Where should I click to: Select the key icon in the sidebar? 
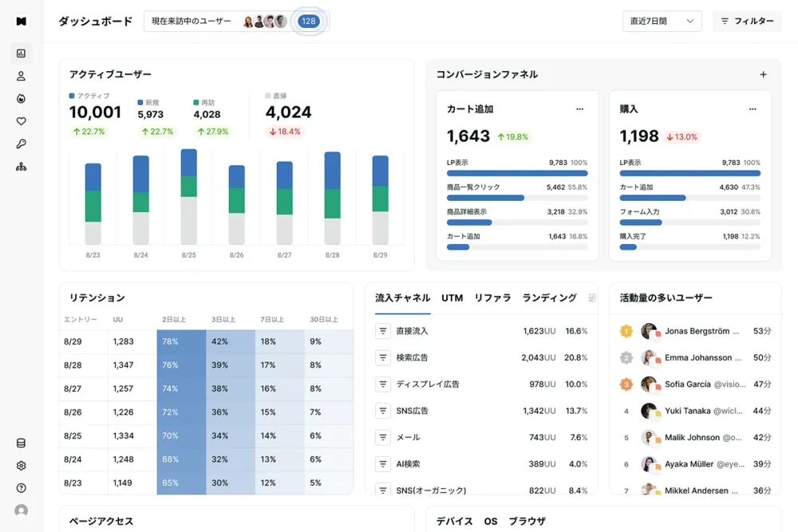21,144
